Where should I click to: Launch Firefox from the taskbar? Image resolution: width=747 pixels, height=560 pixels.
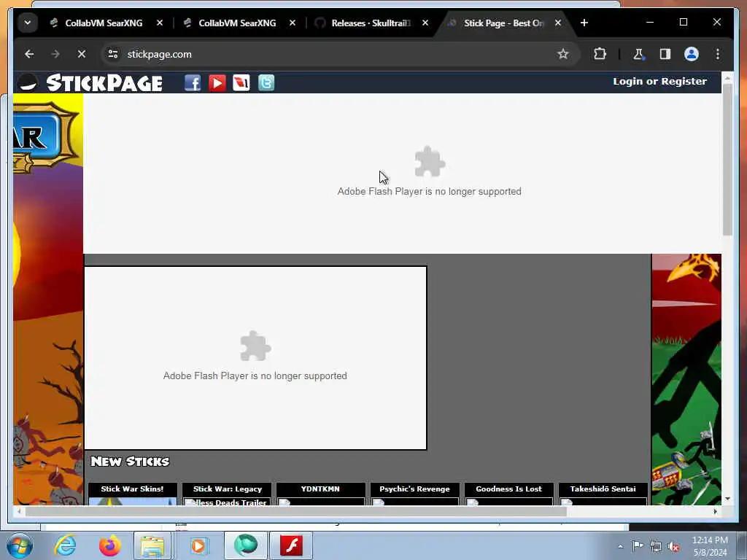click(x=109, y=545)
